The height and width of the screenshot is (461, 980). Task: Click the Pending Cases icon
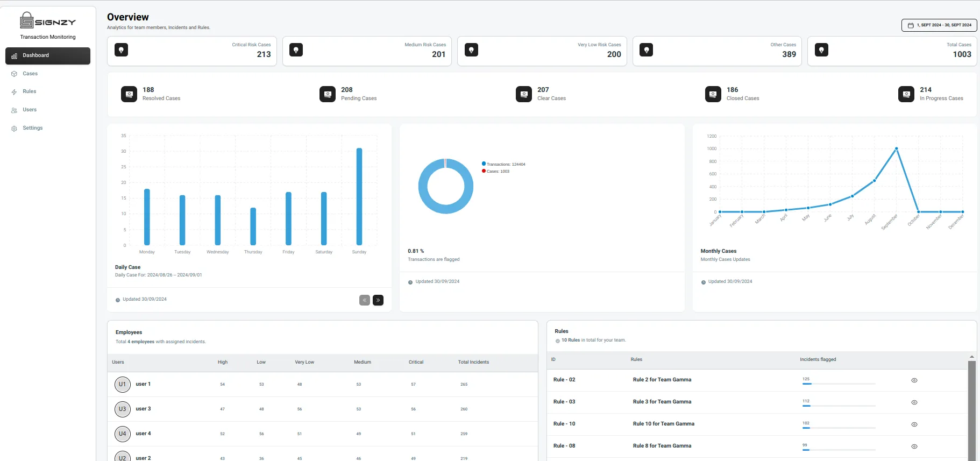click(x=328, y=94)
